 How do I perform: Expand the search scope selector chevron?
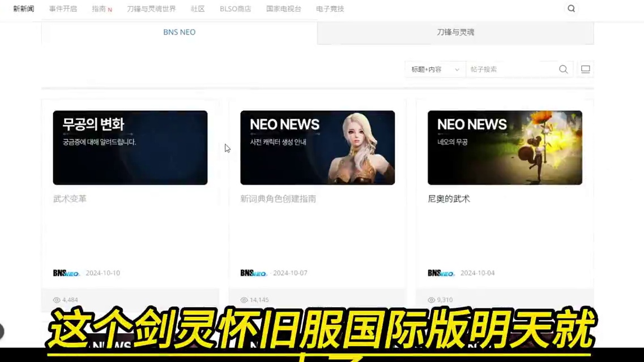click(457, 69)
